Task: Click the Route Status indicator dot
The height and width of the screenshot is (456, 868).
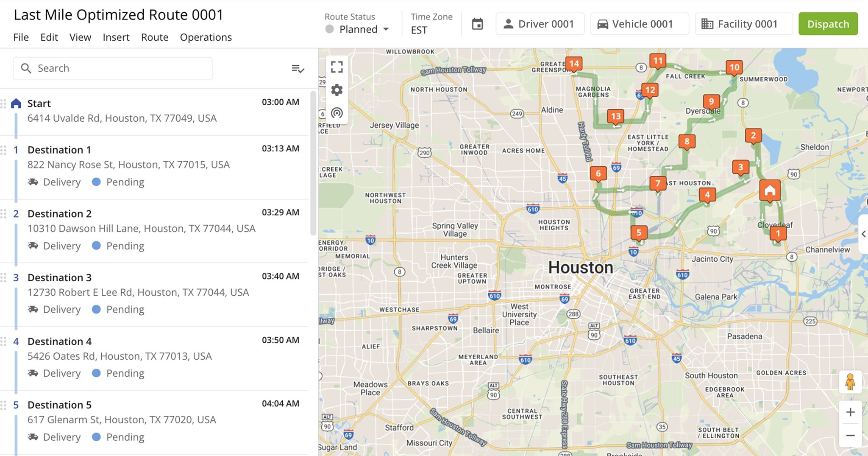Action: (x=328, y=29)
